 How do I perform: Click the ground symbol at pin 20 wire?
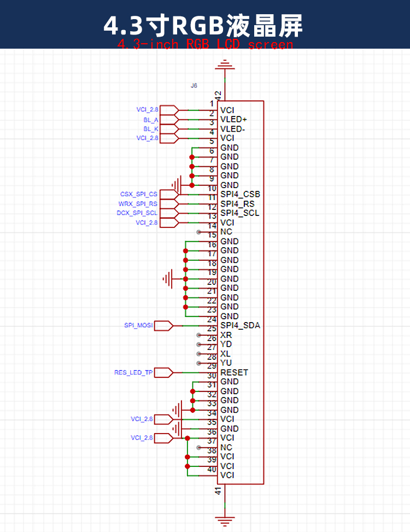168,279
